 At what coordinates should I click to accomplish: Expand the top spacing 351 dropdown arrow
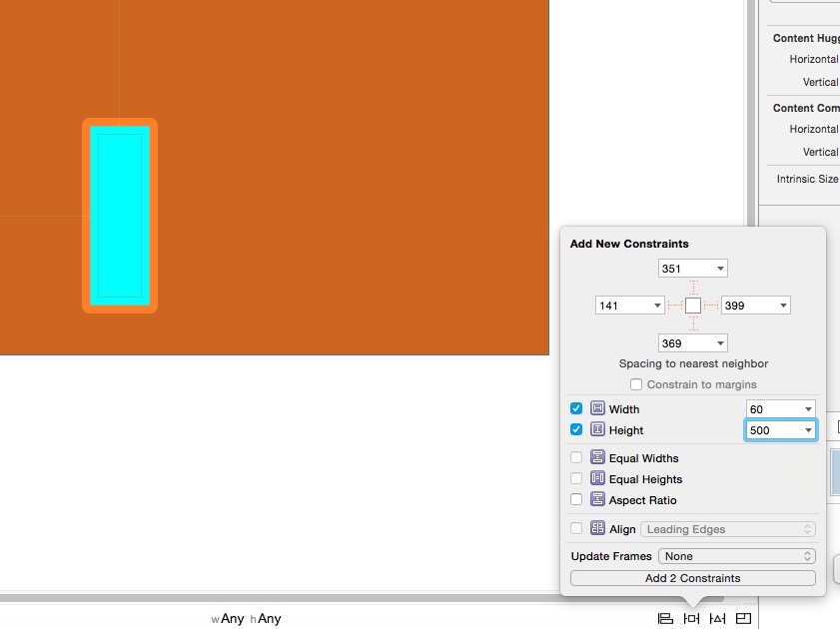[719, 269]
